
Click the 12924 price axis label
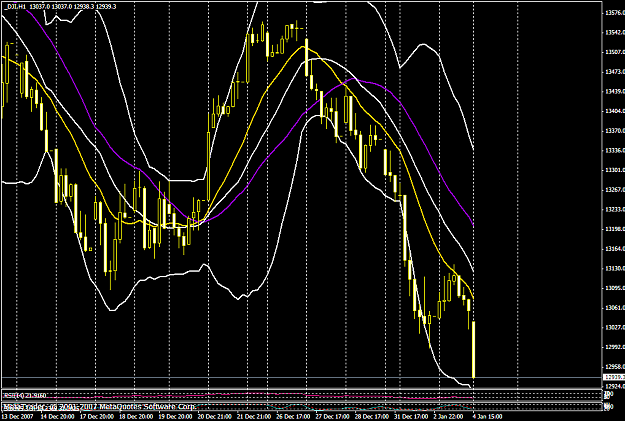(615, 386)
